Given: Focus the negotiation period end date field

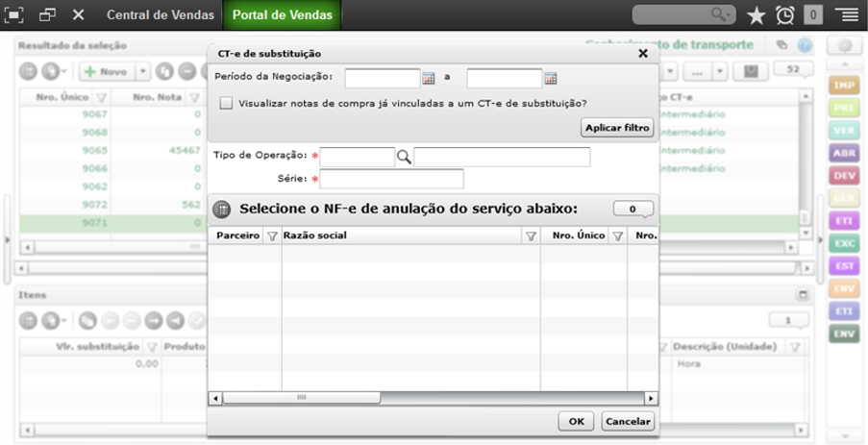Looking at the screenshot, I should (505, 78).
